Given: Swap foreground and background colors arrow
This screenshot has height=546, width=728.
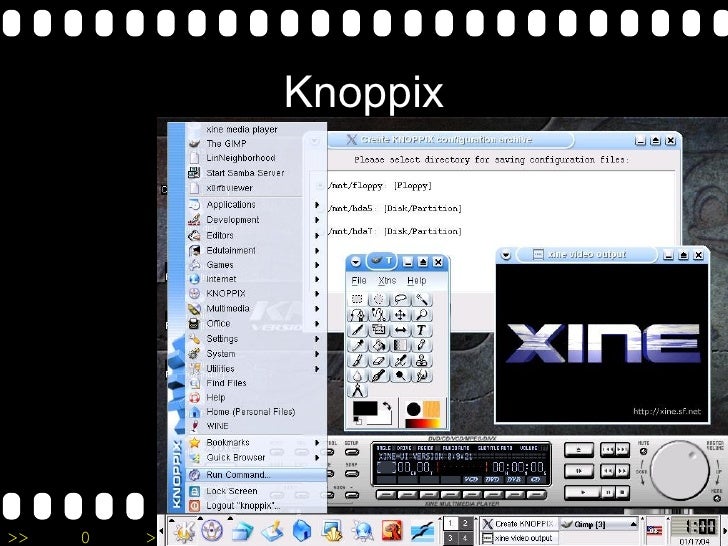Looking at the screenshot, I should 387,408.
